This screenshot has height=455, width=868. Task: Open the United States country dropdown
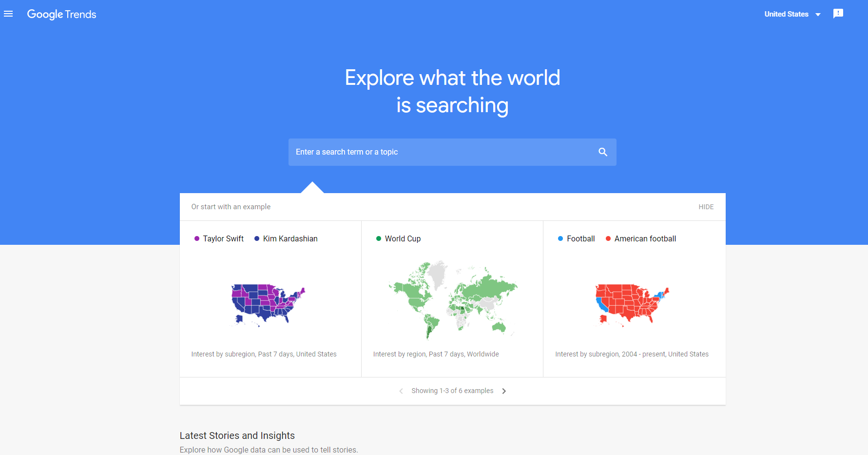coord(792,14)
